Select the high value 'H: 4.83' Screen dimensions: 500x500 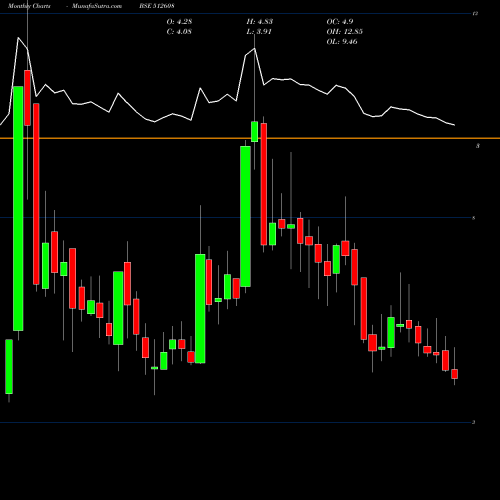[x=260, y=22]
